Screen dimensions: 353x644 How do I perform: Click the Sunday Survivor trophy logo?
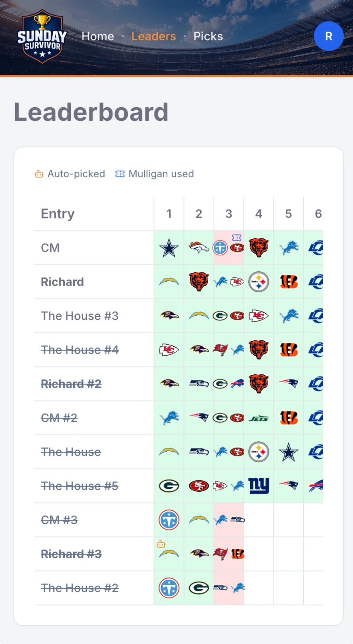coord(42,36)
